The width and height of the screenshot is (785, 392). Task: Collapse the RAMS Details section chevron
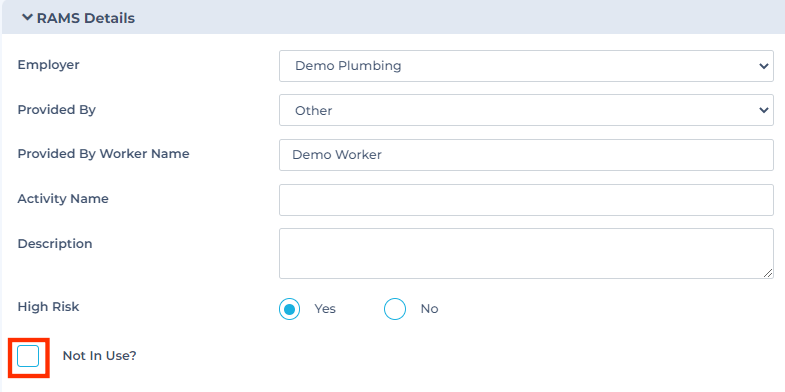(x=27, y=18)
